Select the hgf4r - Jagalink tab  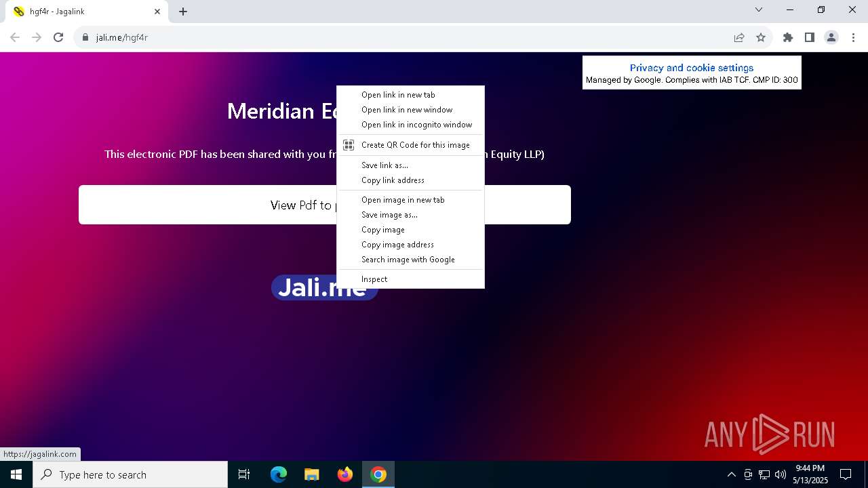[x=87, y=12]
